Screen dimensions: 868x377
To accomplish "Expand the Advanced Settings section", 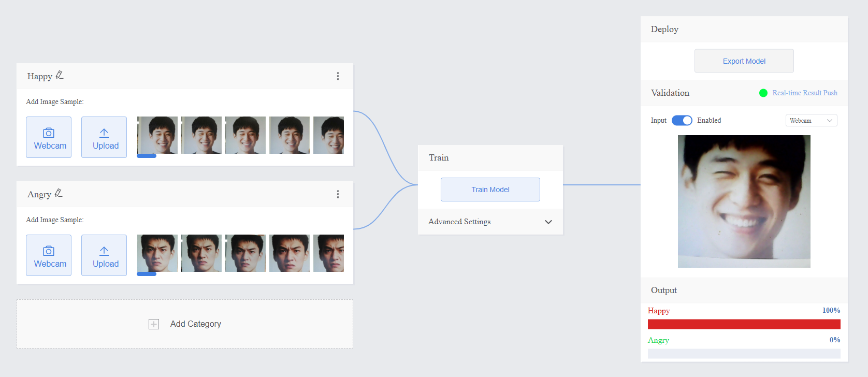I will (x=548, y=222).
